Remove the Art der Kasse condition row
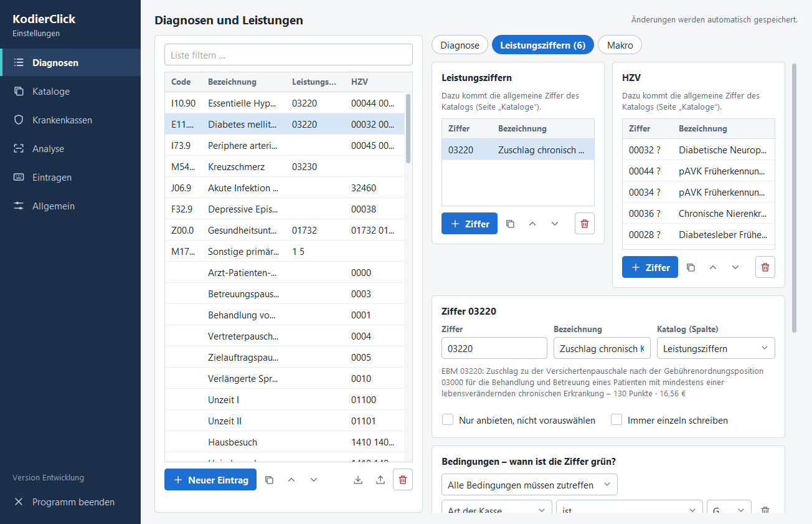 765,510
